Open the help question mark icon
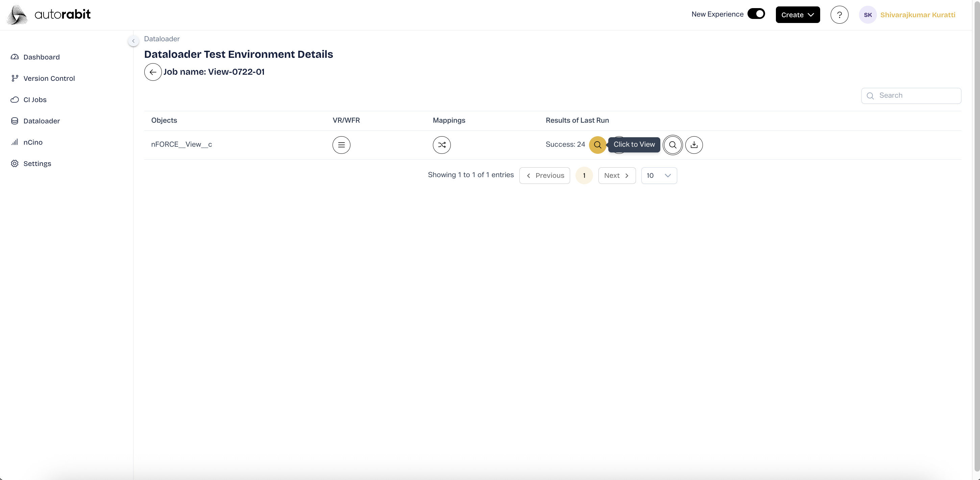This screenshot has height=480, width=980. point(839,15)
